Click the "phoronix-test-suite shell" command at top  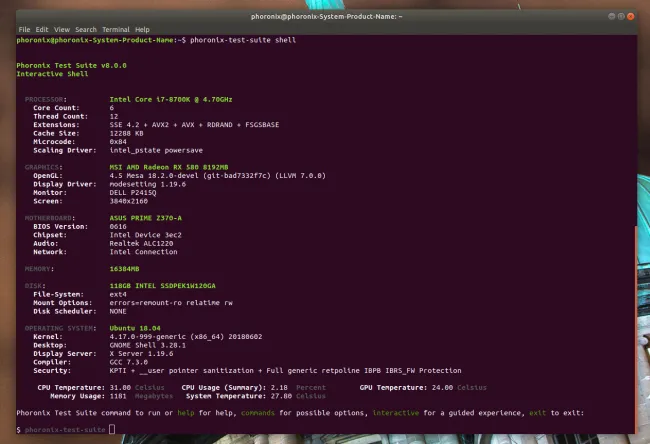click(x=243, y=40)
